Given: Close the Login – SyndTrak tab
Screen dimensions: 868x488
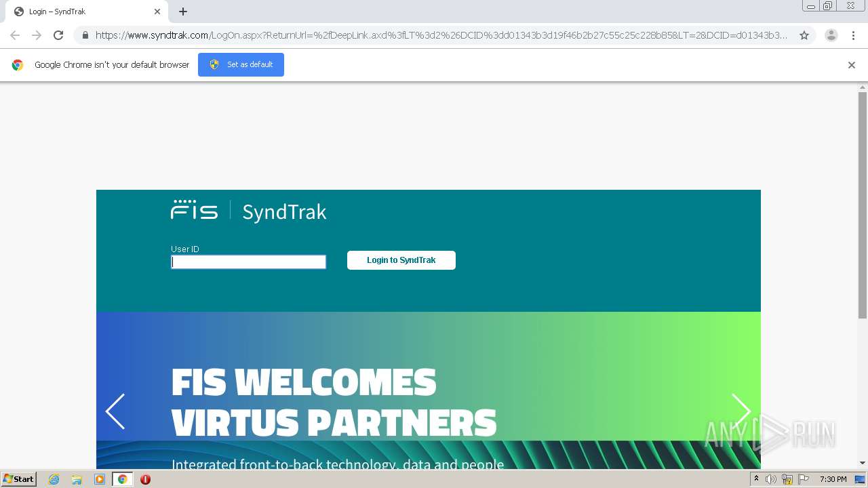Looking at the screenshot, I should tap(157, 12).
